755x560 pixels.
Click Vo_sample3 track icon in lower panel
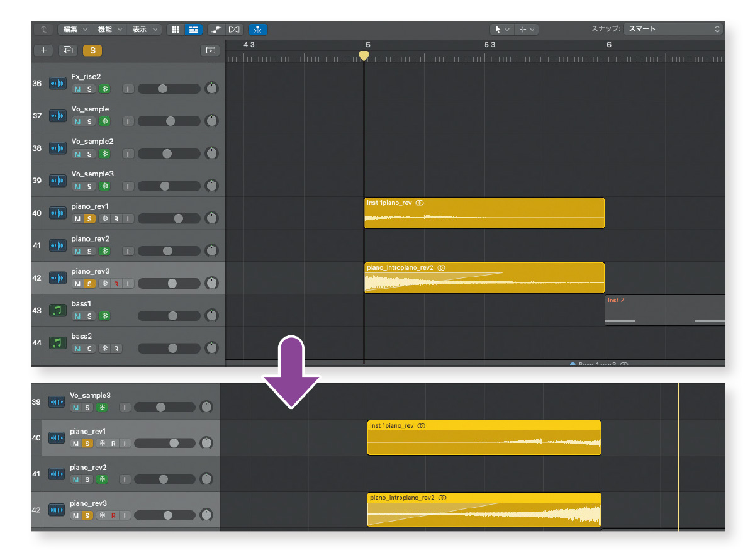pos(57,401)
